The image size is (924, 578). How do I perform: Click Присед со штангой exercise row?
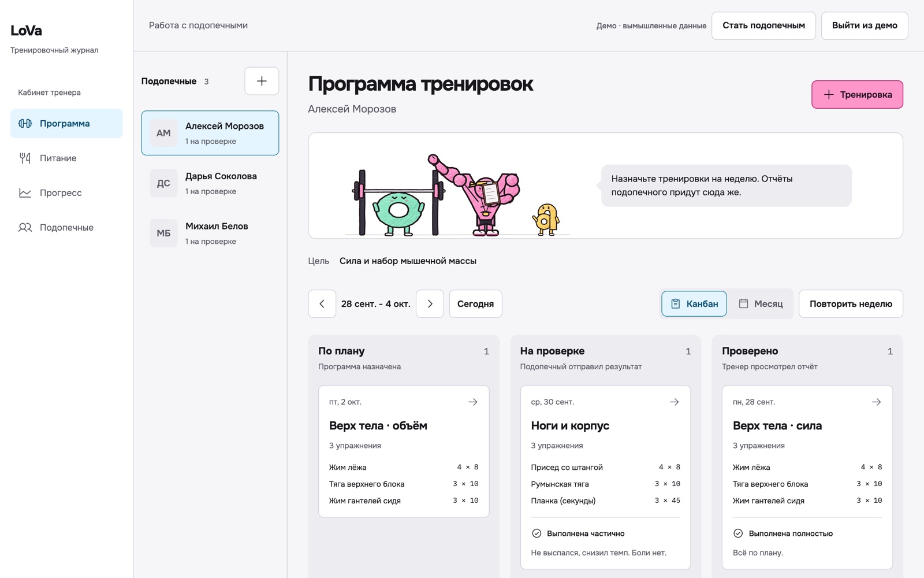click(x=605, y=467)
